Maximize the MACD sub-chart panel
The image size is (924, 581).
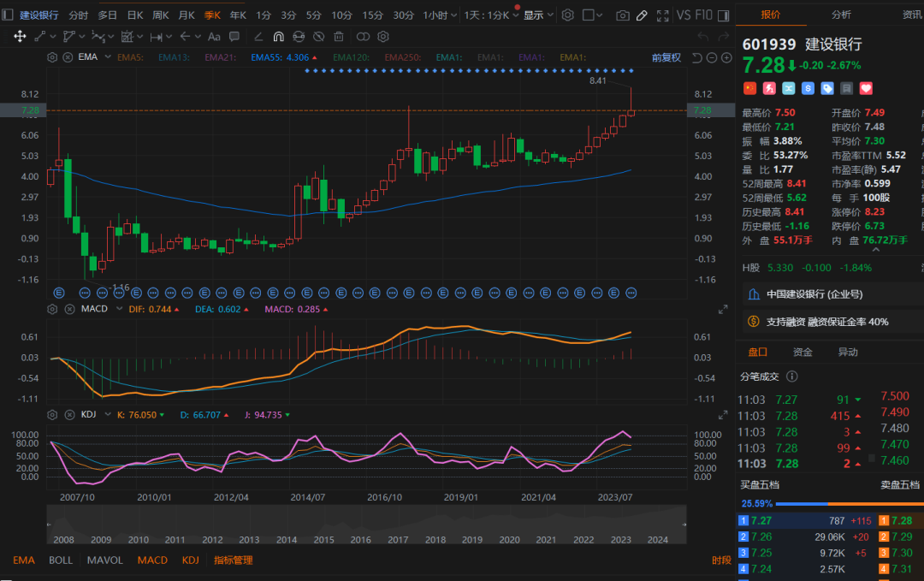[x=723, y=309]
